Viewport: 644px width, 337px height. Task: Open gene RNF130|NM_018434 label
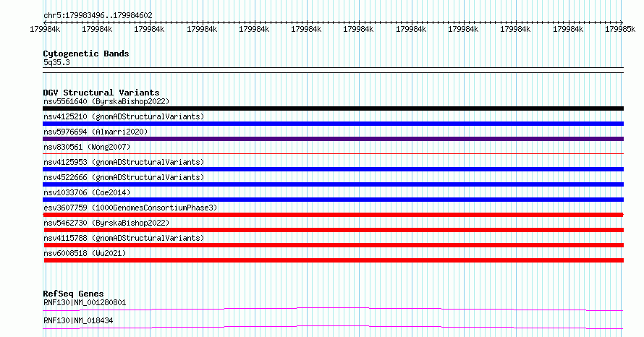point(78,320)
